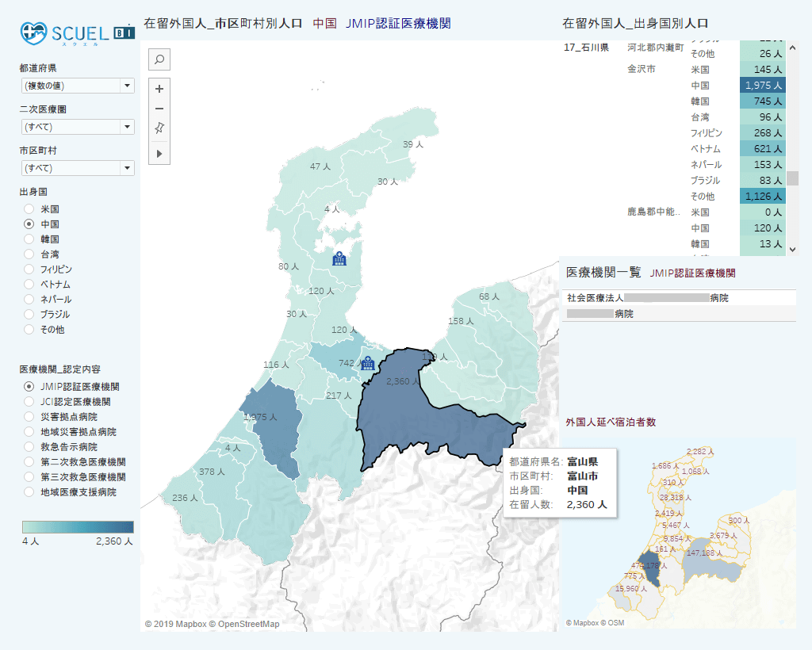Choose 災害拠点病院 radio button
Image resolution: width=812 pixels, height=650 pixels.
coord(29,417)
